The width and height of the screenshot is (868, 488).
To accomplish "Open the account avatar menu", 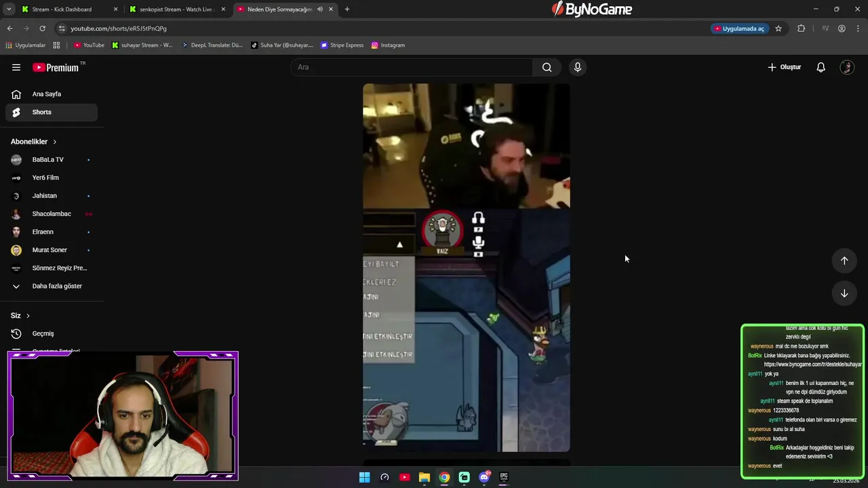I will pyautogui.click(x=846, y=67).
